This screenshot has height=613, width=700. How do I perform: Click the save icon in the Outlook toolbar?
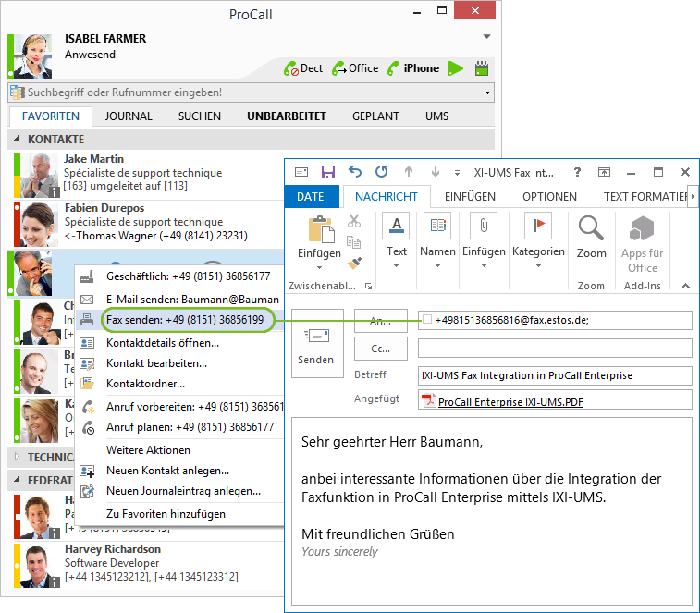point(328,172)
